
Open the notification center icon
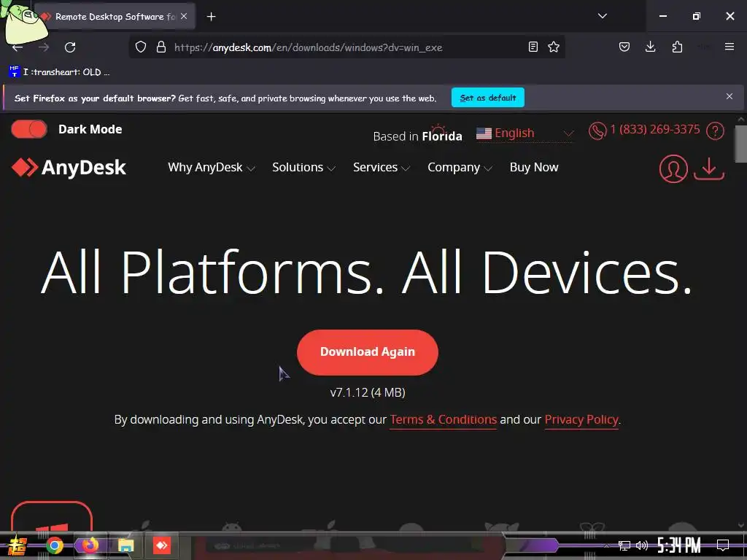[723, 545]
